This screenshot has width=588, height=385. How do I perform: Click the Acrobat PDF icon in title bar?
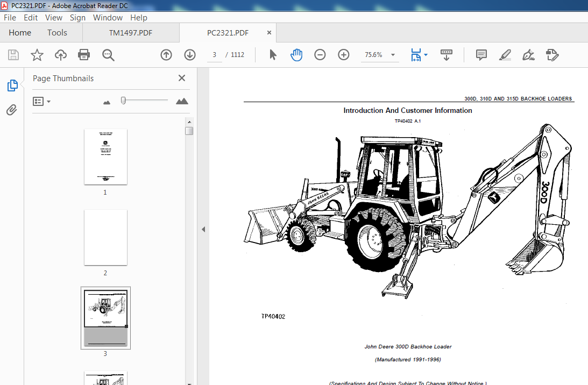[x=4, y=5]
